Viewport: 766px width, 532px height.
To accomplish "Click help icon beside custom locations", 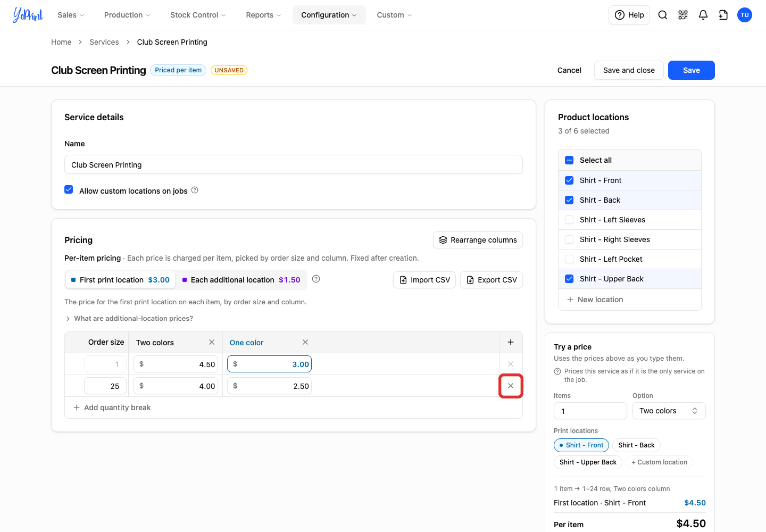I will coord(195,190).
